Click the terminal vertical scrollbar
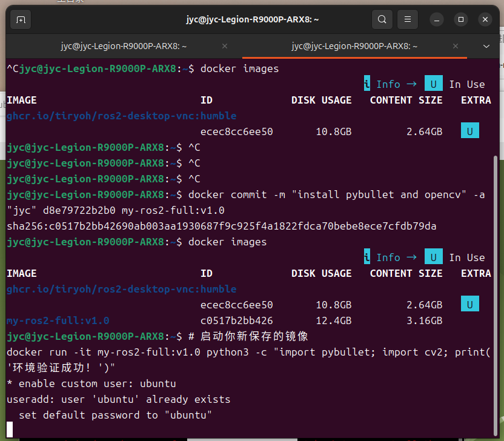 [496, 296]
